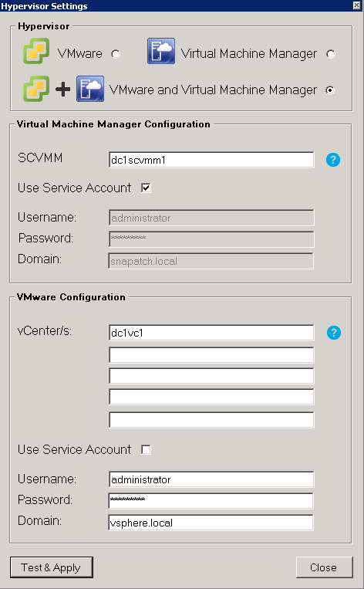
Task: Select the Virtual Machine Manager radio button
Action: pos(331,54)
